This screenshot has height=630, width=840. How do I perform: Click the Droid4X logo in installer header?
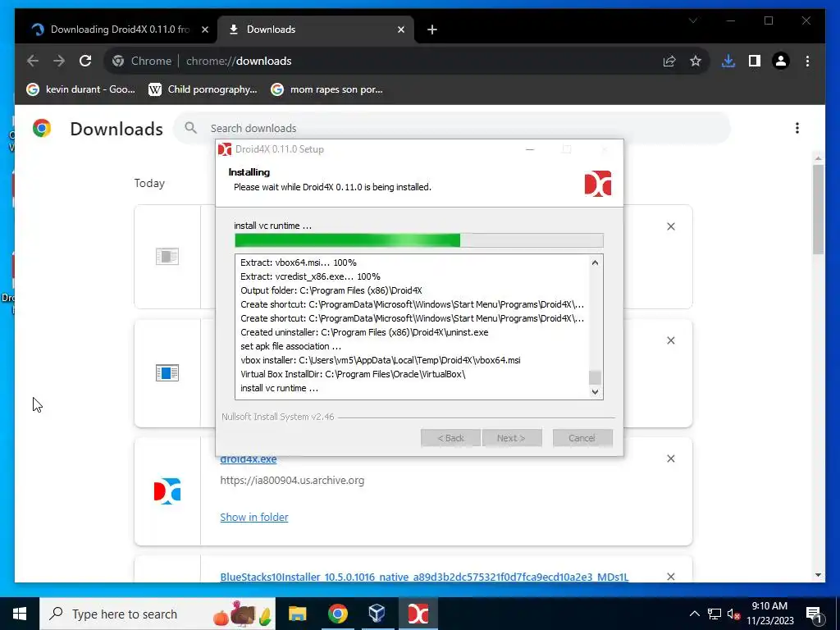pyautogui.click(x=598, y=184)
